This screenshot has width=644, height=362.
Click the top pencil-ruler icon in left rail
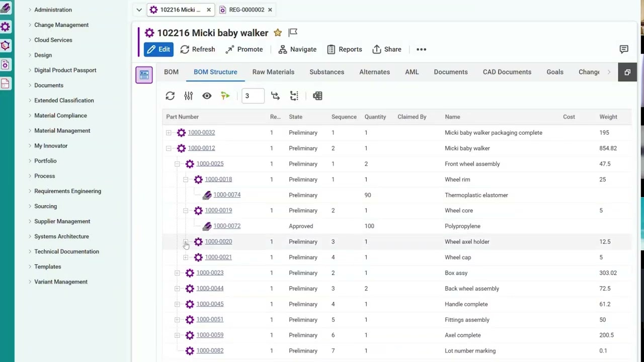(5, 8)
